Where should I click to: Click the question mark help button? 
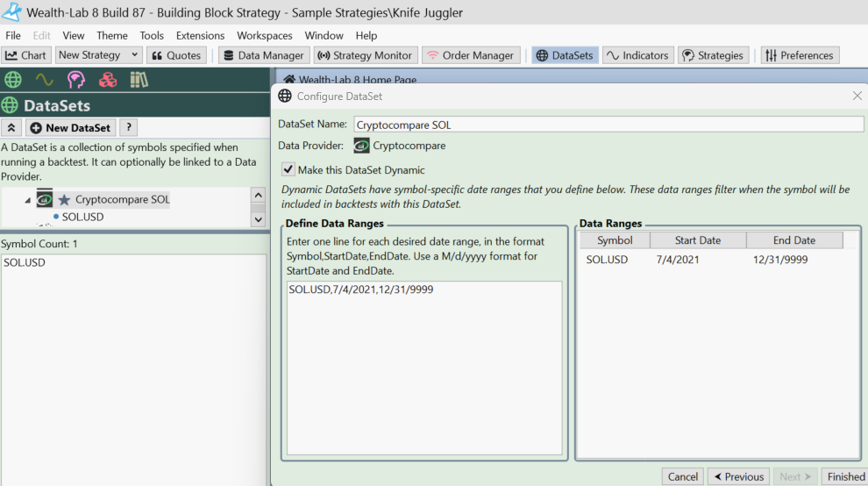[x=128, y=128]
